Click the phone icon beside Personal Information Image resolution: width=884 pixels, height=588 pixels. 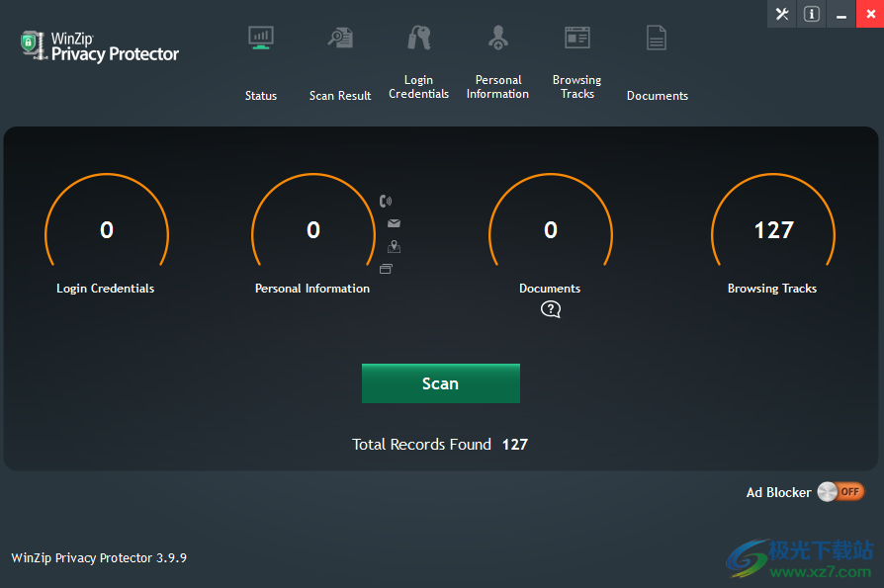pos(386,201)
